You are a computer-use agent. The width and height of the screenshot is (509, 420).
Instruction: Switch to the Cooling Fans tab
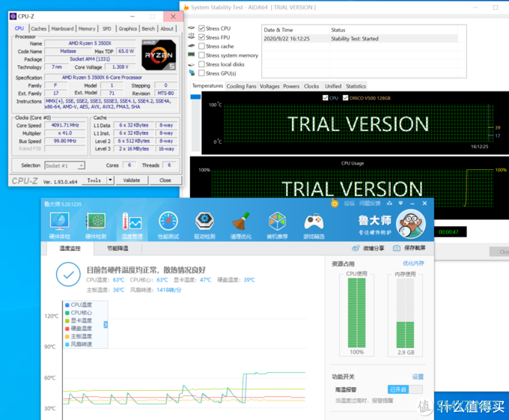click(241, 86)
